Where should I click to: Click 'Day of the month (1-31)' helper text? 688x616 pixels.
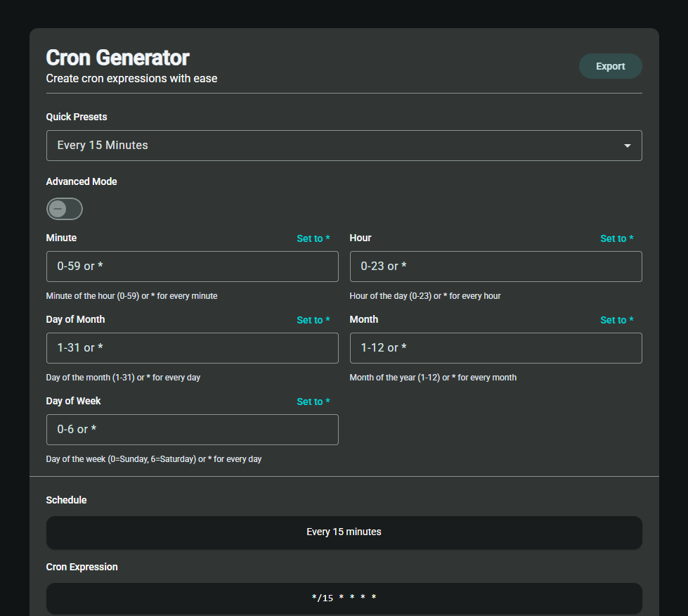coord(123,378)
